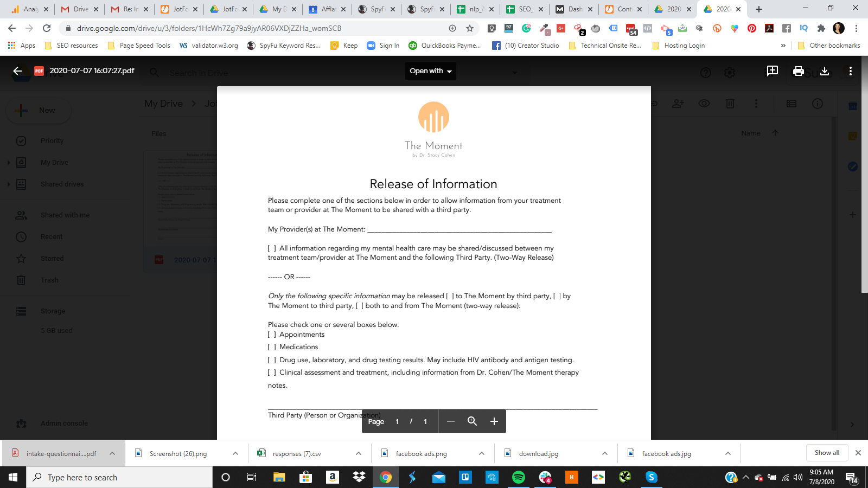Show hidden system tray icons

tap(745, 478)
